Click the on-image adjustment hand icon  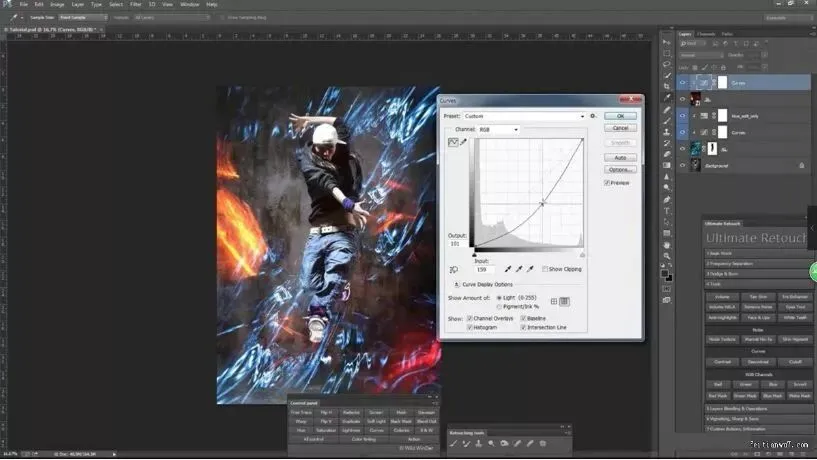pyautogui.click(x=454, y=269)
